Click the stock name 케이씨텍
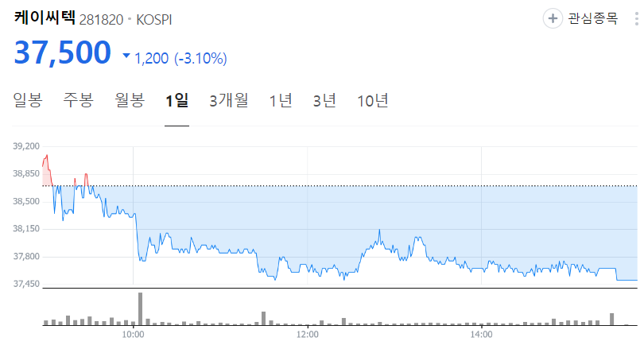Viewport: 644px width, 345px height. click(45, 17)
